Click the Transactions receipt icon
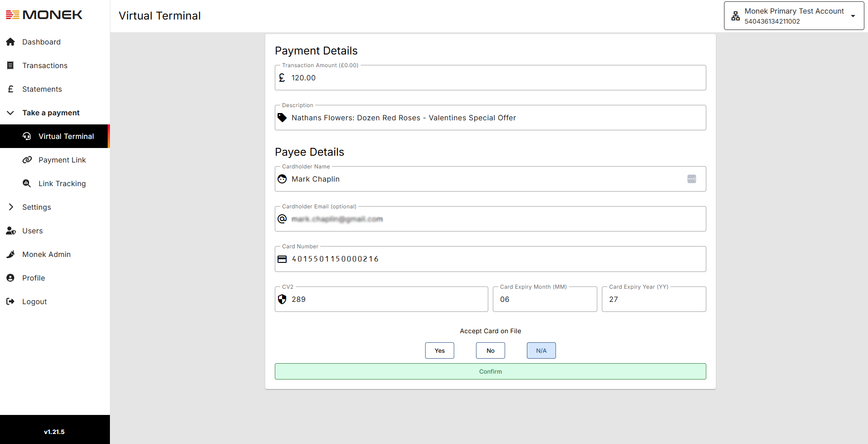Screen dimensions: 868x444 pyautogui.click(x=10, y=65)
